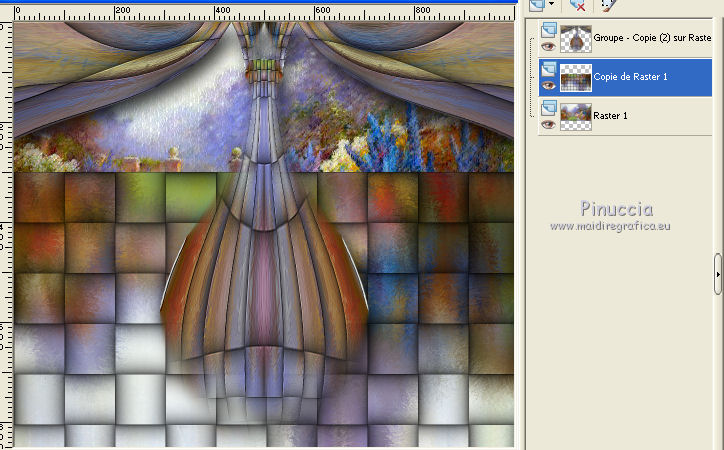The image size is (724, 450).
Task: Click the Copie de Raster 1 layer thumbnail
Action: click(x=576, y=78)
